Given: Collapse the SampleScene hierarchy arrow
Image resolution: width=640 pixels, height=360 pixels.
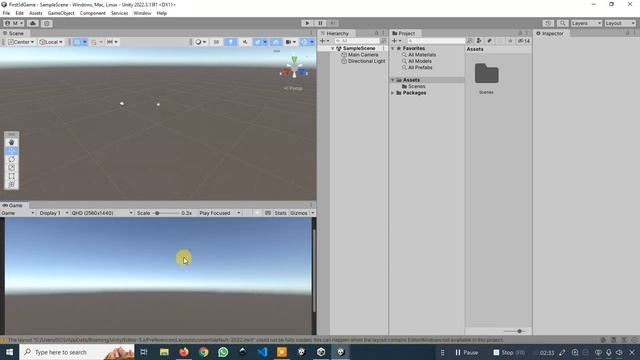Looking at the screenshot, I should point(333,48).
